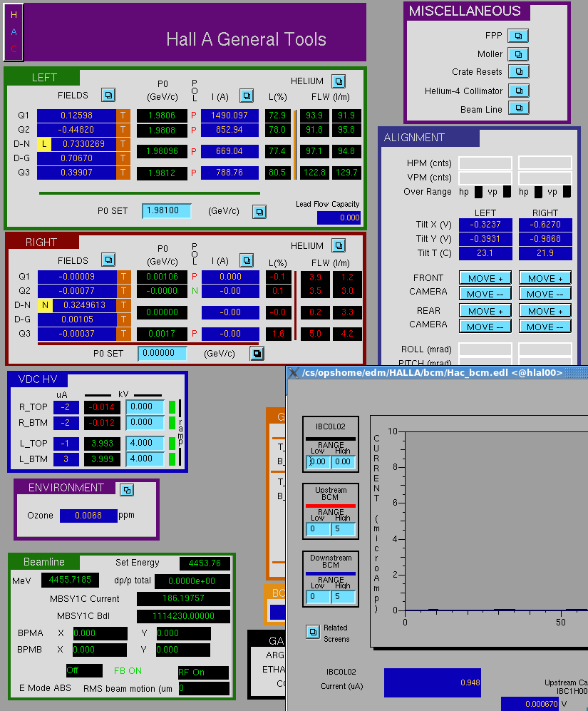
Task: Click Lead Flow Capacity value 0.000
Action: pyautogui.click(x=339, y=218)
